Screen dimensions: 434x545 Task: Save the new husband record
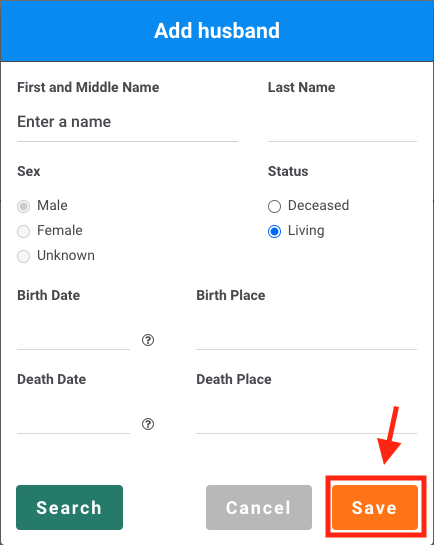point(375,507)
